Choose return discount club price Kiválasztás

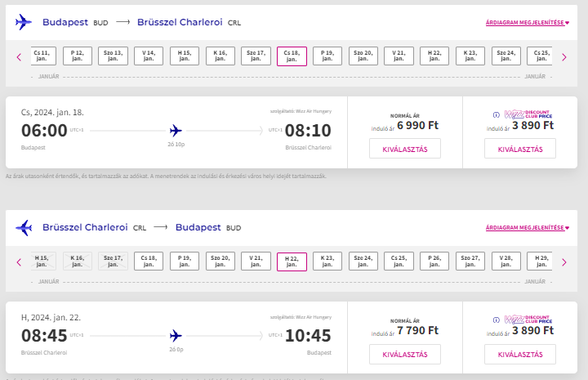click(520, 354)
